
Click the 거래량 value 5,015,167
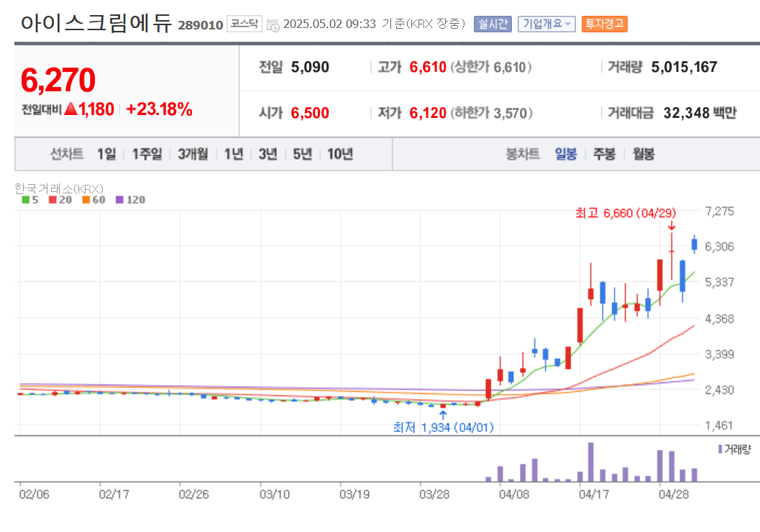684,67
